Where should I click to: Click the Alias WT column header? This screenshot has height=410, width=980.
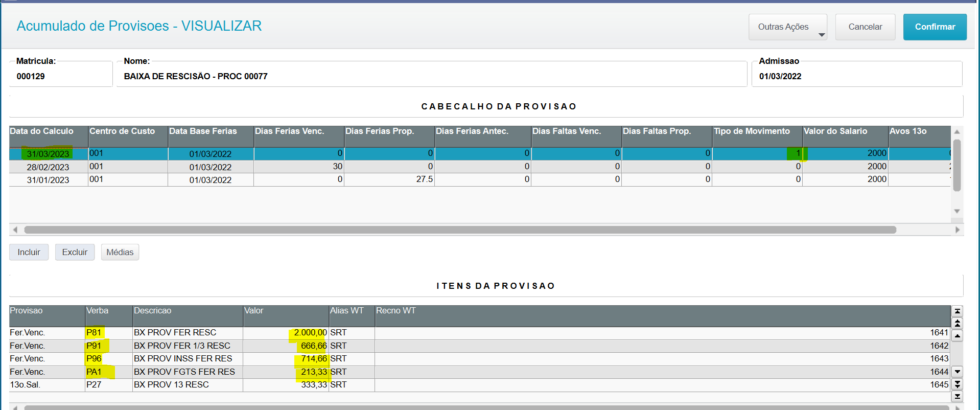[352, 316]
